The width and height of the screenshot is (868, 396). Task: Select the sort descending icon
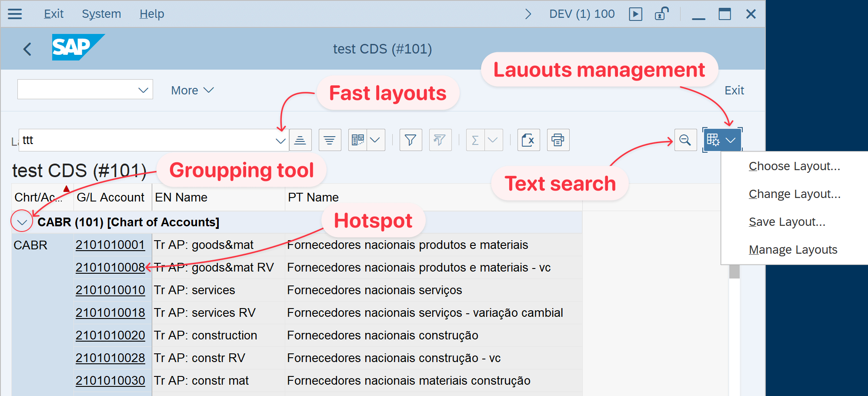(330, 140)
